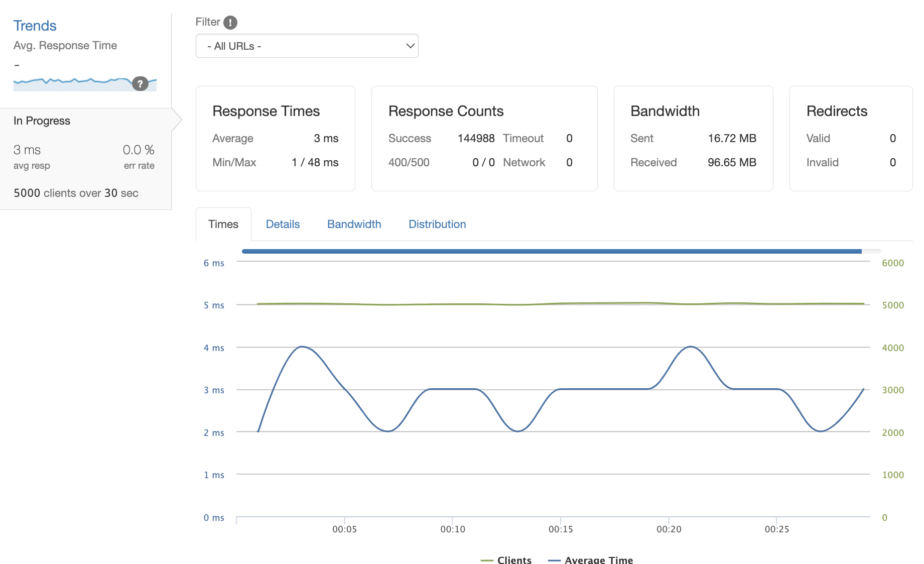This screenshot has height=564, width=924.
Task: Click the 6000 clients axis label
Action: point(893,263)
